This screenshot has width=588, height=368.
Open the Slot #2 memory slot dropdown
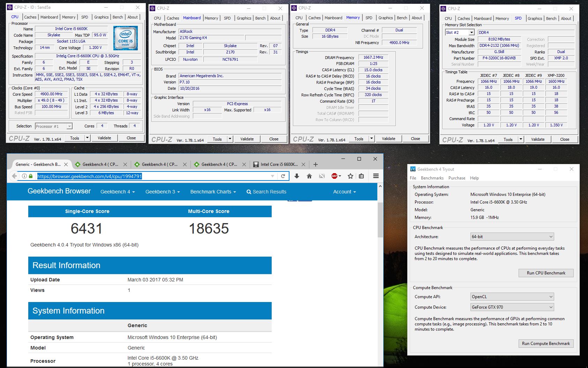(x=471, y=32)
